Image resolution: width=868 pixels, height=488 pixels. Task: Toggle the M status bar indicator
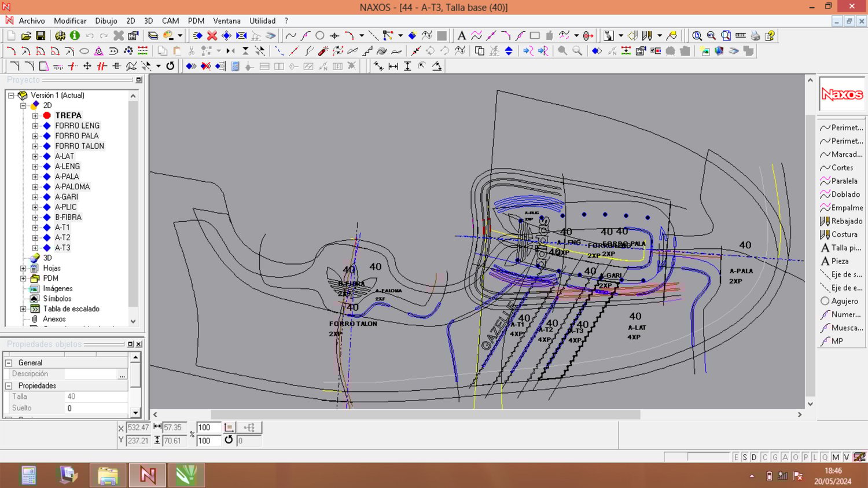836,457
